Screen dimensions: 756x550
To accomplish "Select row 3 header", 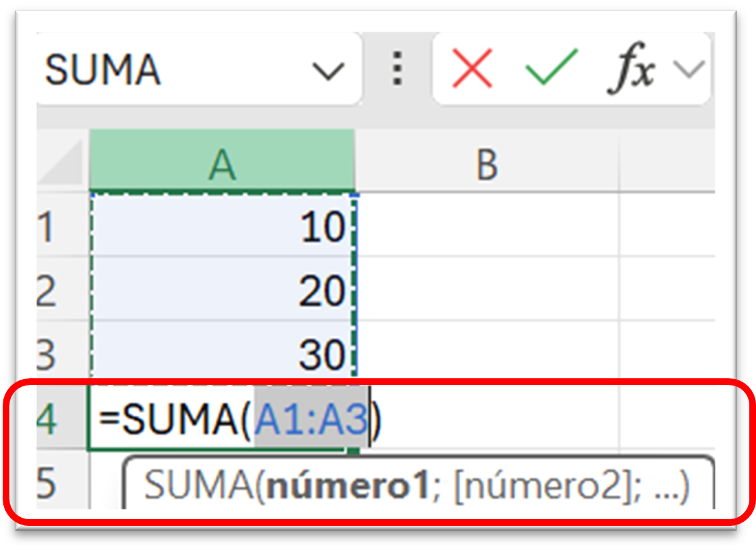I will pyautogui.click(x=47, y=354).
